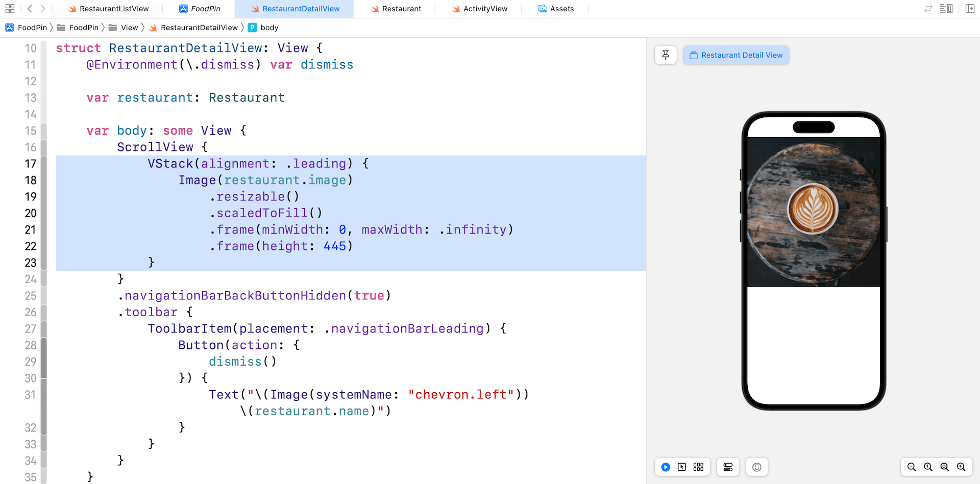Zoom in the preview canvas
This screenshot has height=484, width=980.
(x=961, y=467)
